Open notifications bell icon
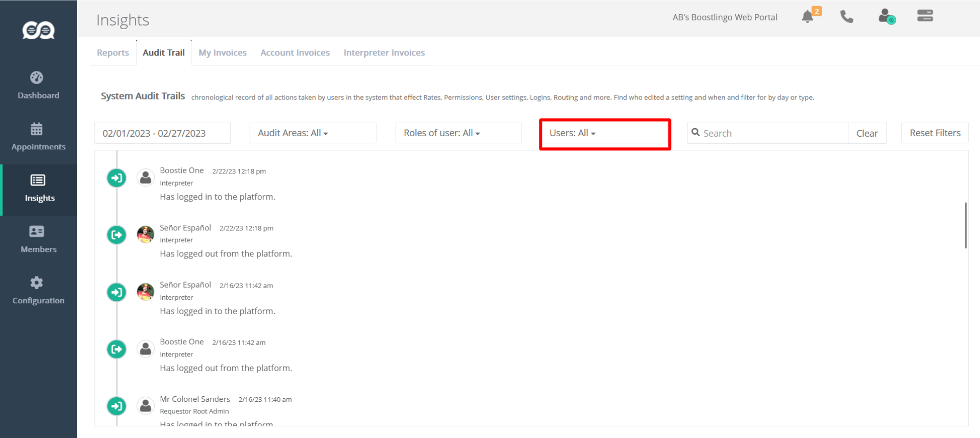 [x=807, y=17]
